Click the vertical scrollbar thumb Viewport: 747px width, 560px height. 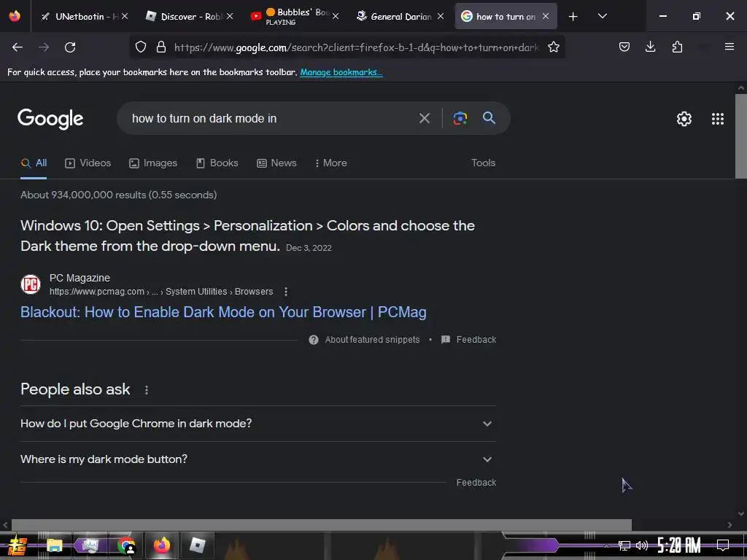[741, 136]
